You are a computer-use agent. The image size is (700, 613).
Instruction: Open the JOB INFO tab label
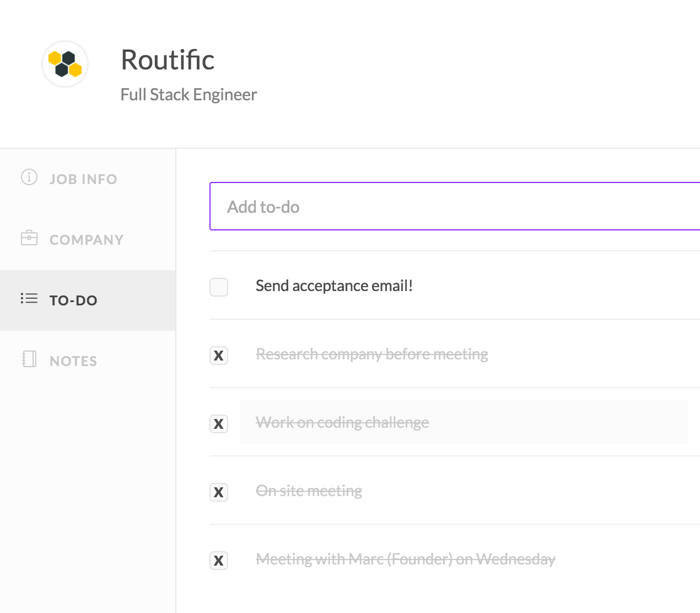[83, 179]
